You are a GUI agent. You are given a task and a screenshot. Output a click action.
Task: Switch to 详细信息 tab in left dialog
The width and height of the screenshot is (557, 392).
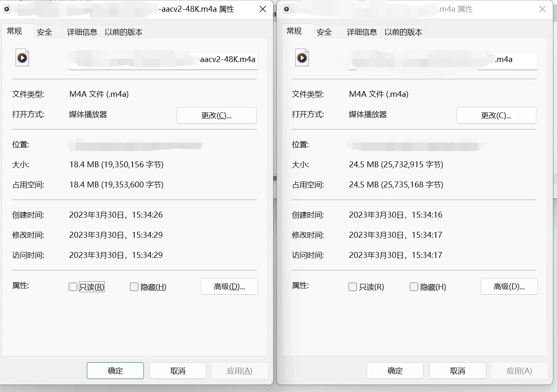(82, 32)
